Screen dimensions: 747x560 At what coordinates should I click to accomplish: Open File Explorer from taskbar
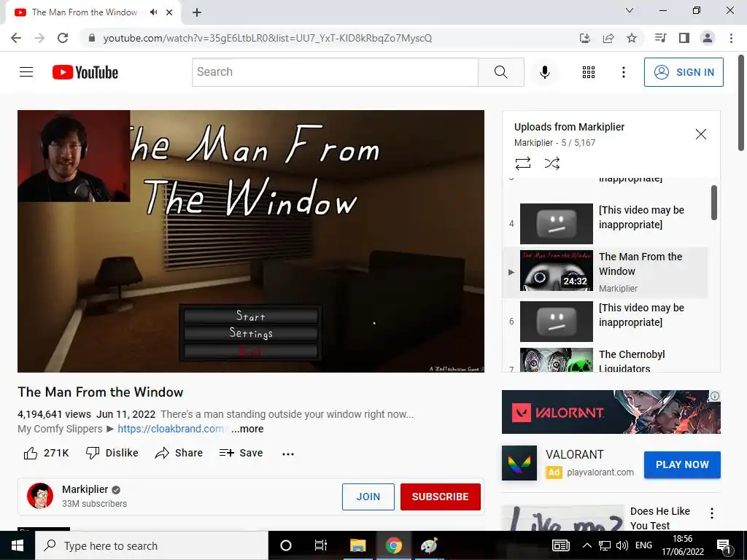tap(357, 545)
